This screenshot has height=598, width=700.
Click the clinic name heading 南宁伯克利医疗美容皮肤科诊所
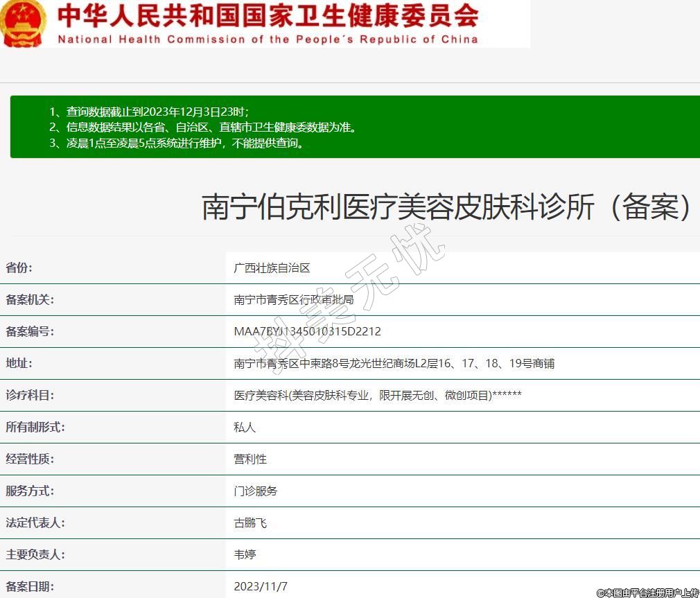click(x=446, y=206)
